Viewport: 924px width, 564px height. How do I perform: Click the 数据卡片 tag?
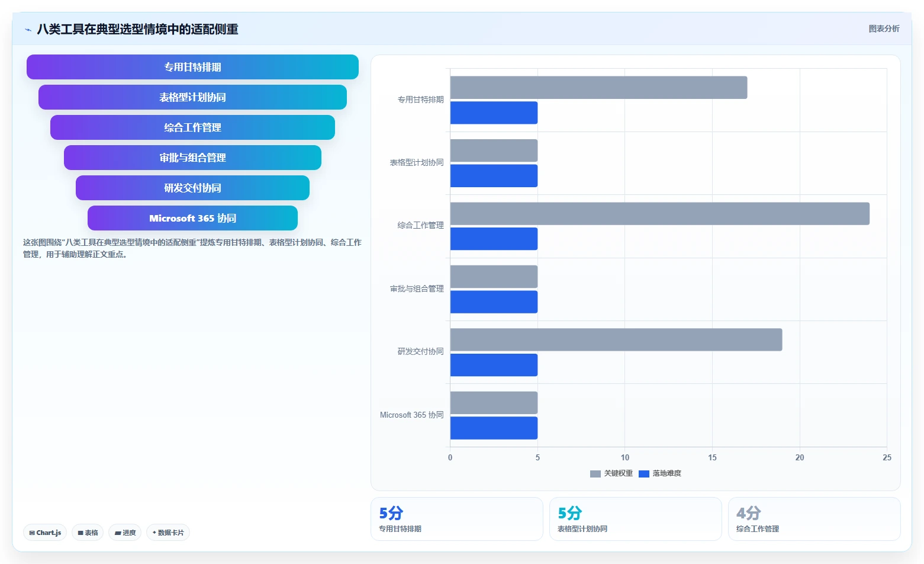click(x=168, y=533)
